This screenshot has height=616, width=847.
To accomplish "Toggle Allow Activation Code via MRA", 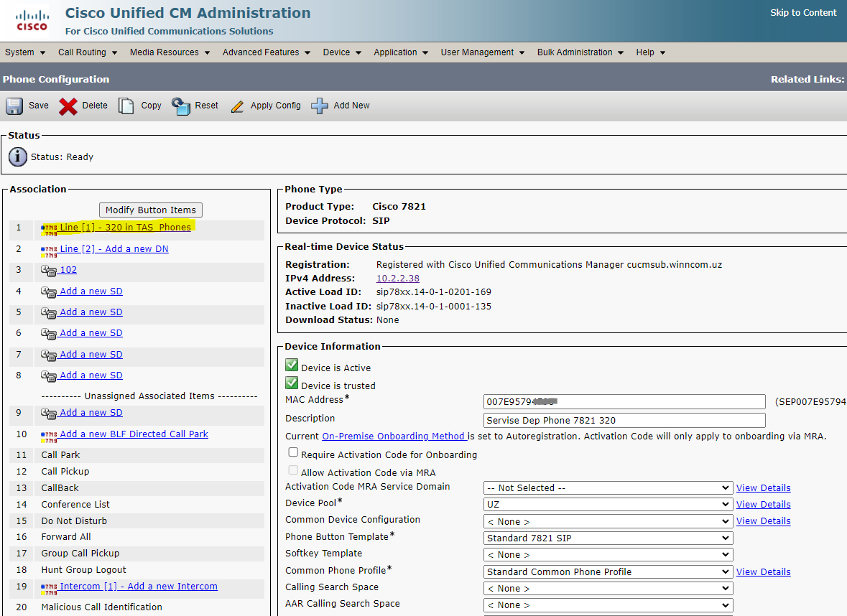I will click(x=293, y=470).
